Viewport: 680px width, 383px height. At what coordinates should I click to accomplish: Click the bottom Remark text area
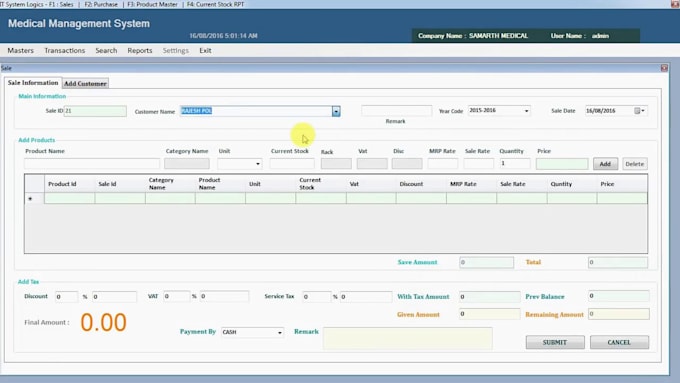pos(408,338)
